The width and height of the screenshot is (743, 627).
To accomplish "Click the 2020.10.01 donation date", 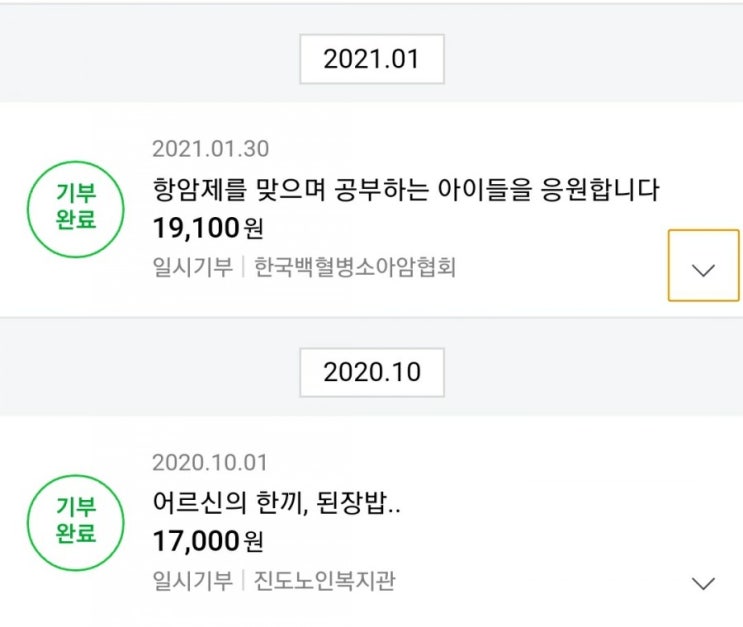I will [210, 463].
